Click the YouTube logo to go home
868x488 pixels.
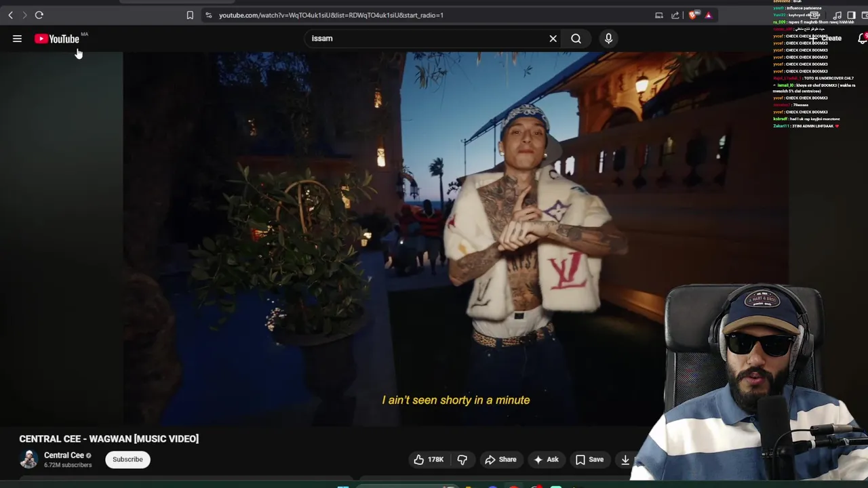tap(57, 39)
